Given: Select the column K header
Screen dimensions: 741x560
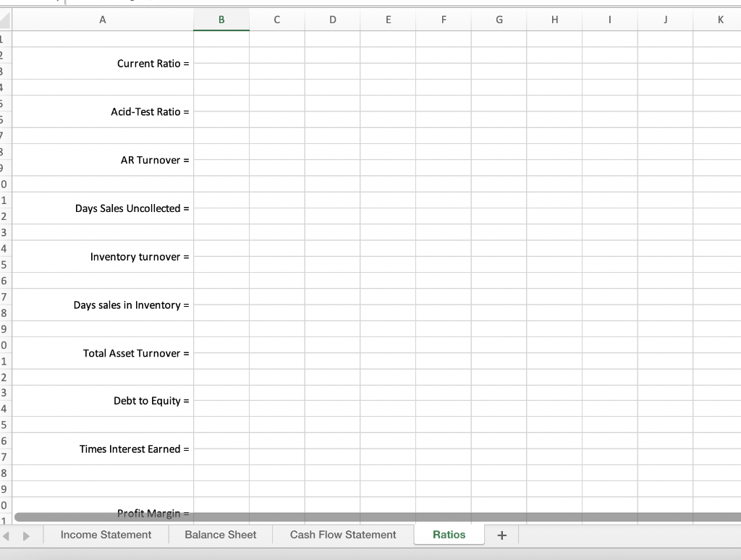Looking at the screenshot, I should [719, 20].
